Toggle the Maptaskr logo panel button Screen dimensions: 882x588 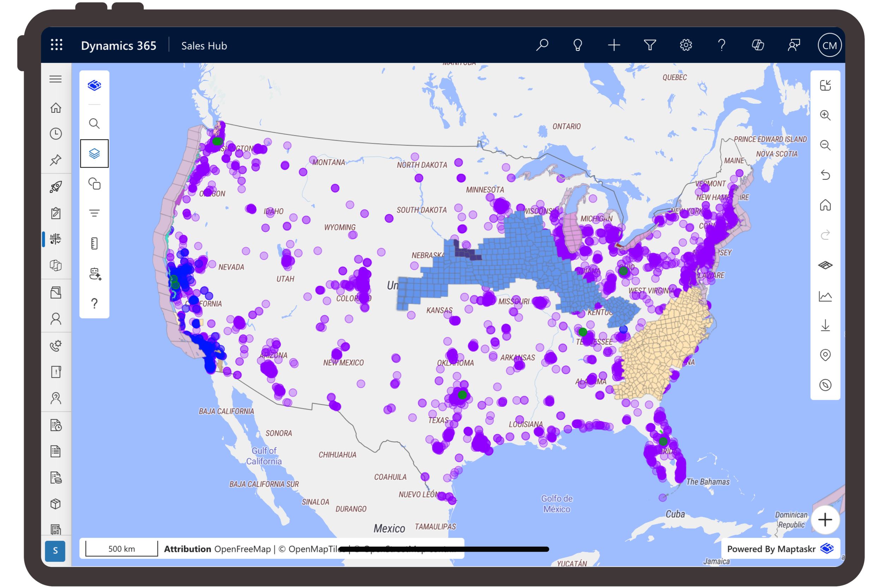[94, 85]
